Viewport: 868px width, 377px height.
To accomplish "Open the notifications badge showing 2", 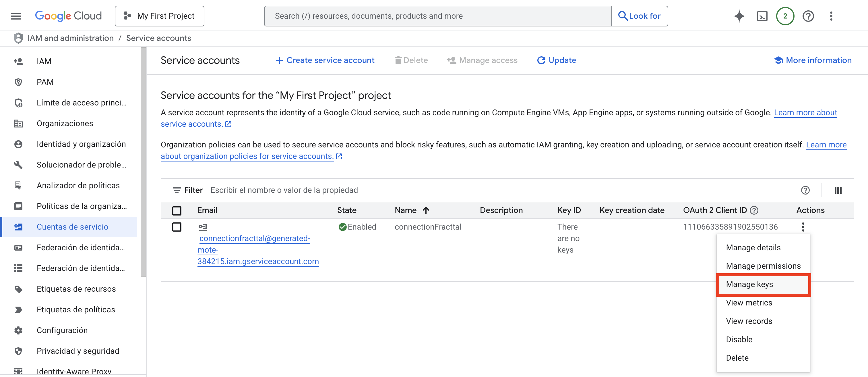I will point(785,16).
